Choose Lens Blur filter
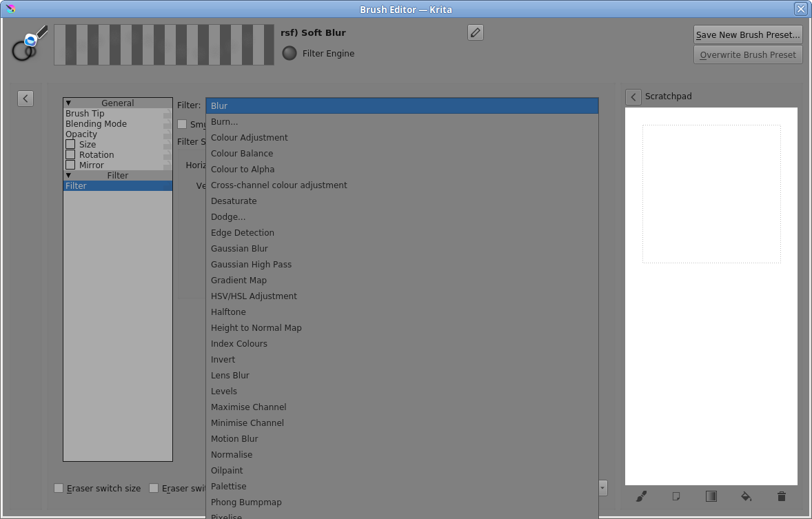The height and width of the screenshot is (519, 812). tap(402, 376)
